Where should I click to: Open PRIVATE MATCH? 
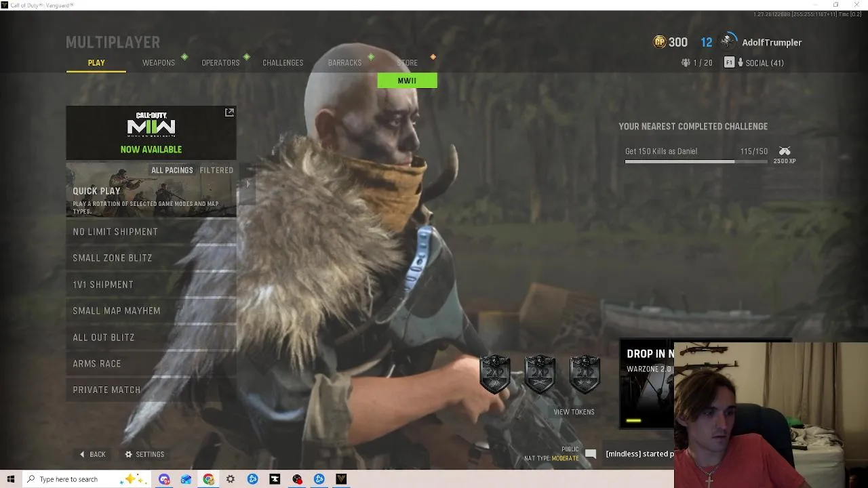coord(151,390)
